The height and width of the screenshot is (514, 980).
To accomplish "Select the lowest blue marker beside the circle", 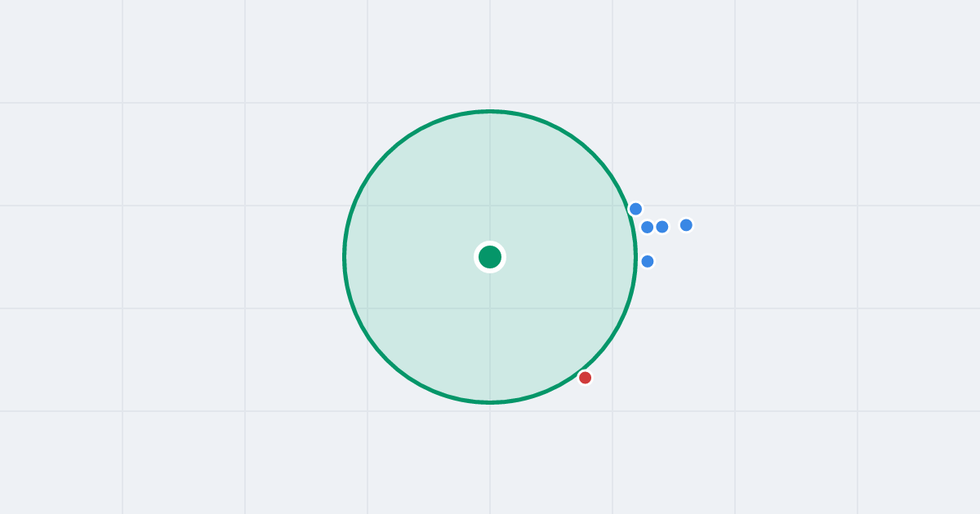I will click(x=648, y=261).
